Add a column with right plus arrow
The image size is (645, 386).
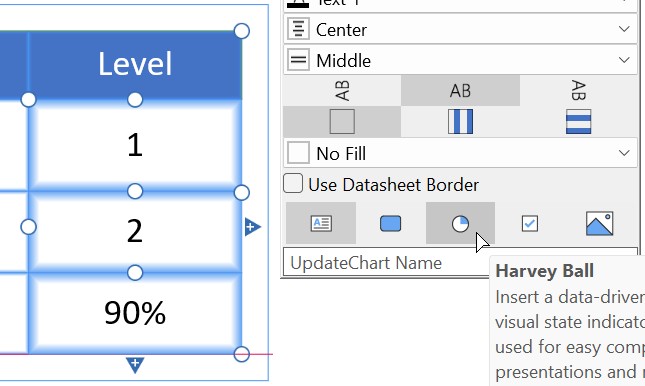coord(252,227)
